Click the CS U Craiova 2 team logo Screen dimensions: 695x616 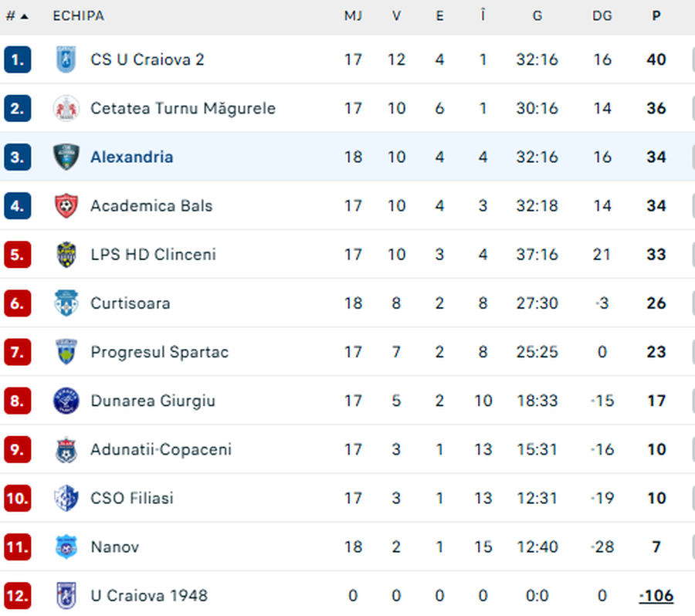pos(66,59)
